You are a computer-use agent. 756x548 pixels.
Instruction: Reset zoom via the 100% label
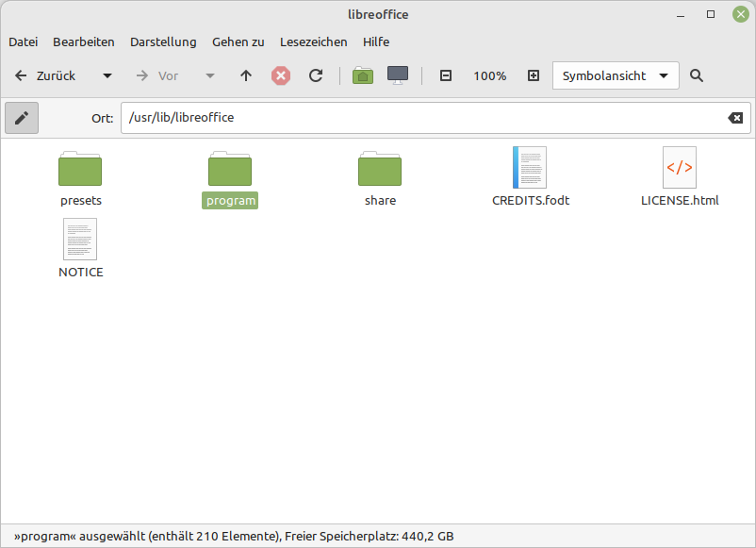[490, 75]
